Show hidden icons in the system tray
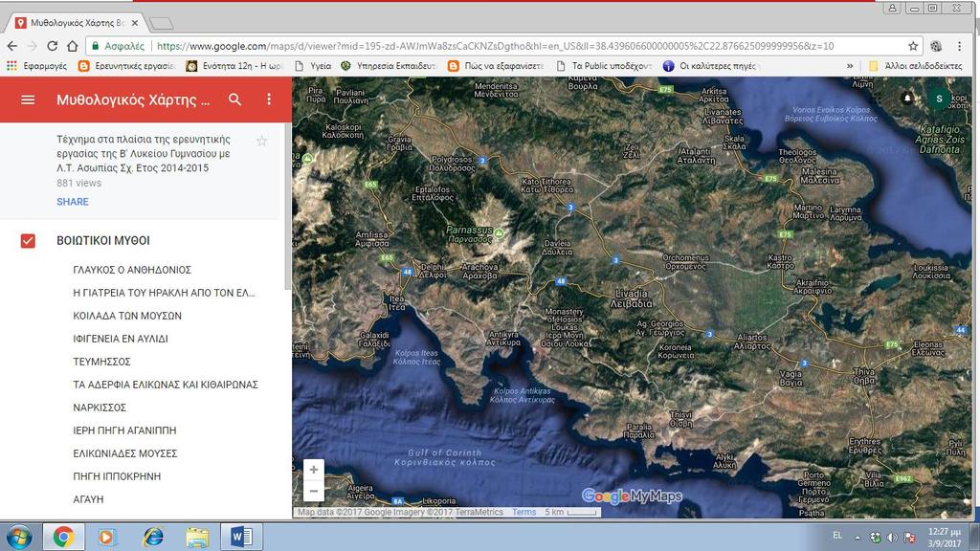The height and width of the screenshot is (551, 980). point(857,538)
